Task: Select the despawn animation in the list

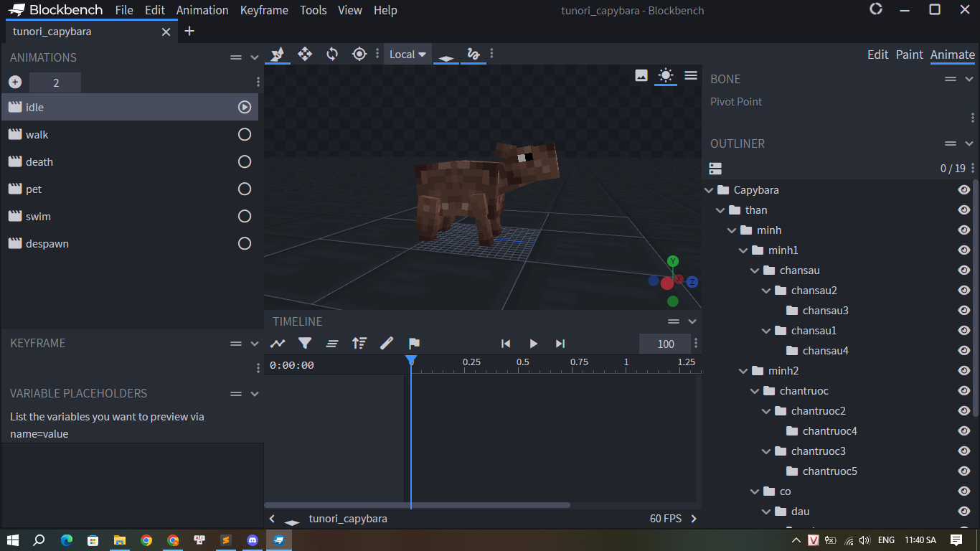Action: pos(129,243)
